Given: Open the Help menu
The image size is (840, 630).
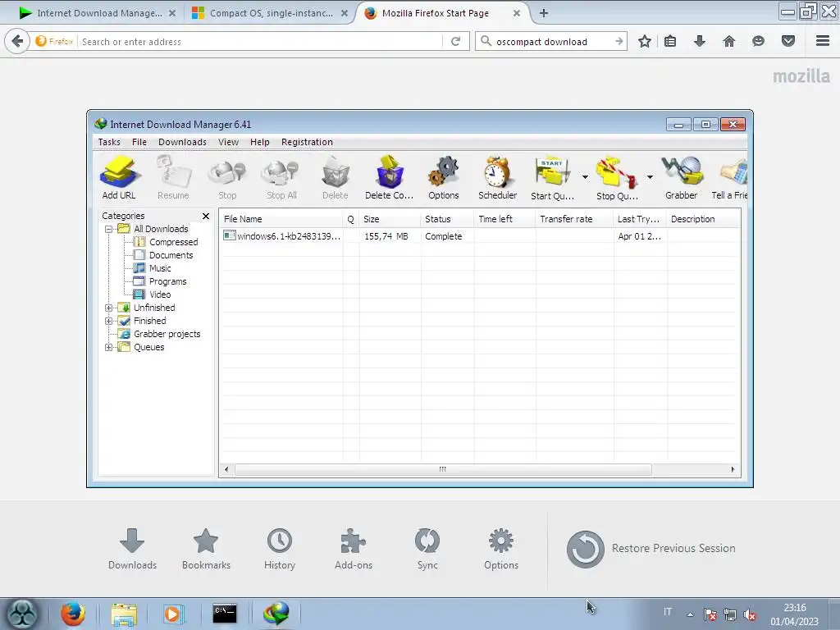Looking at the screenshot, I should [260, 142].
